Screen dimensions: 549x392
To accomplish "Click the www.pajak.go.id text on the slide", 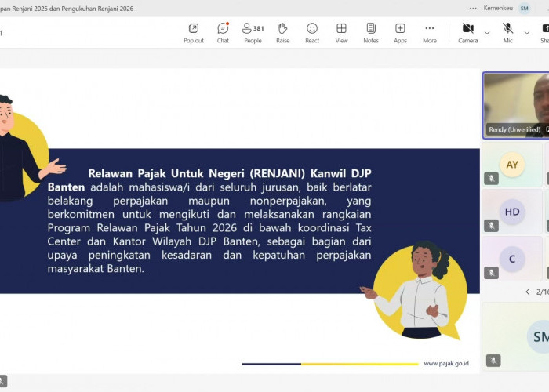I will (446, 363).
